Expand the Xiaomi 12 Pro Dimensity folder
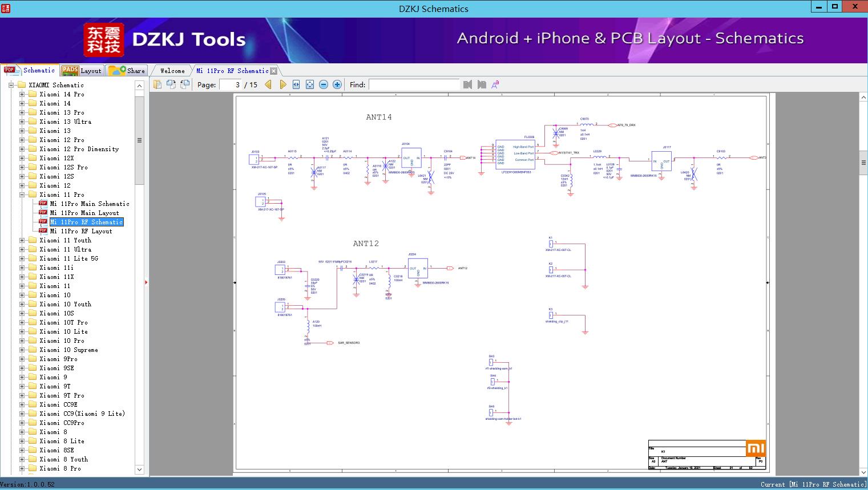 pos(22,149)
